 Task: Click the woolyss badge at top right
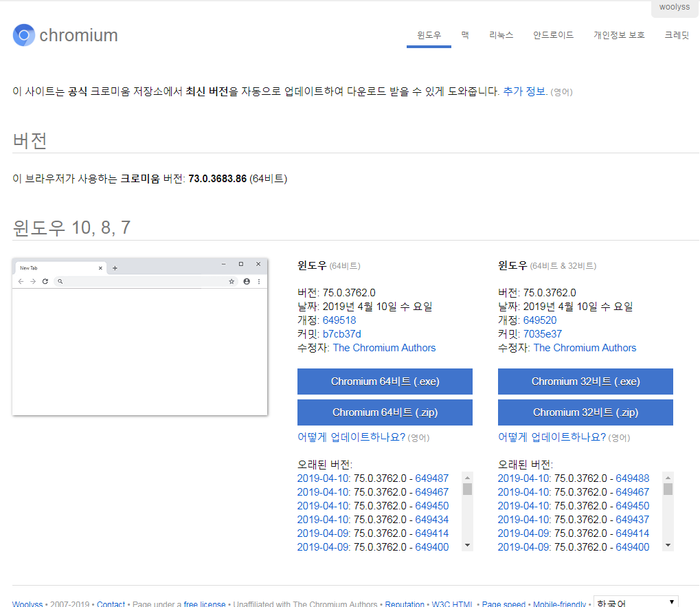(675, 8)
